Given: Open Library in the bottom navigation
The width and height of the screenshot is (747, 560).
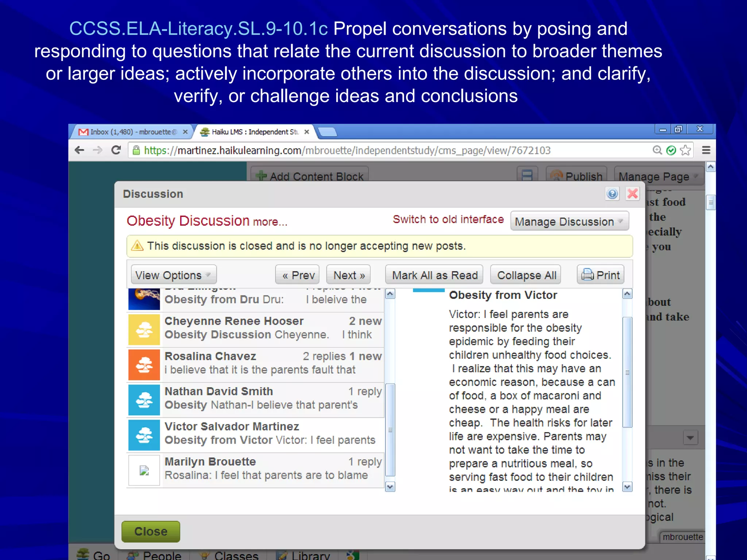Looking at the screenshot, I should tap(303, 555).
